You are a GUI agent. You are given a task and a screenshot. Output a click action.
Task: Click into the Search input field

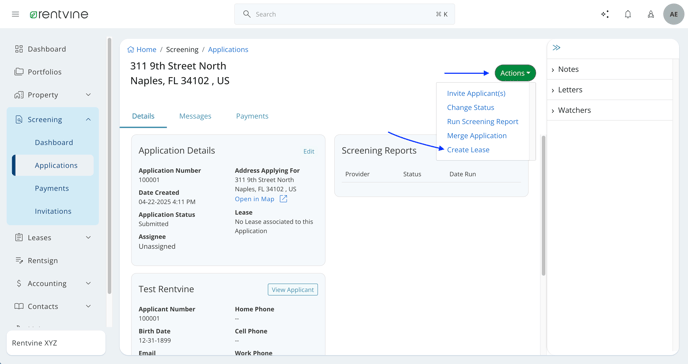tap(344, 14)
